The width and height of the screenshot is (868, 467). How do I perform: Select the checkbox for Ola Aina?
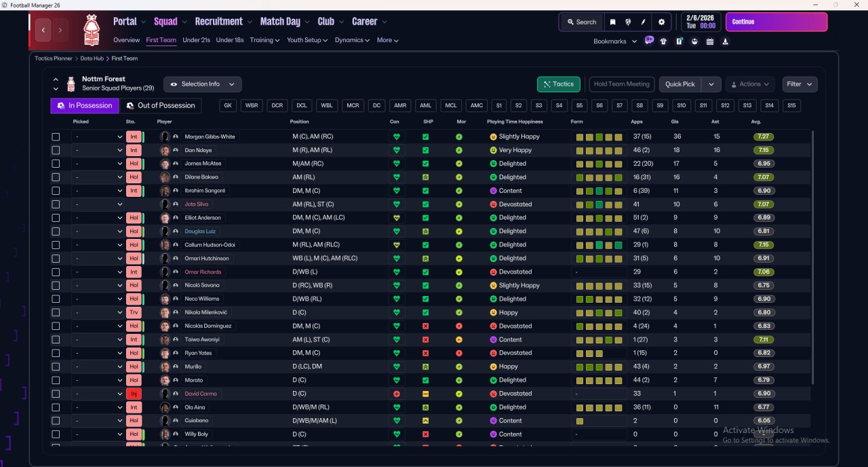coord(56,407)
